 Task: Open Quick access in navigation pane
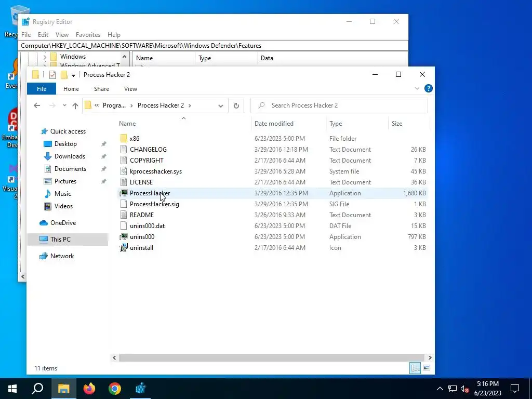pyautogui.click(x=68, y=131)
